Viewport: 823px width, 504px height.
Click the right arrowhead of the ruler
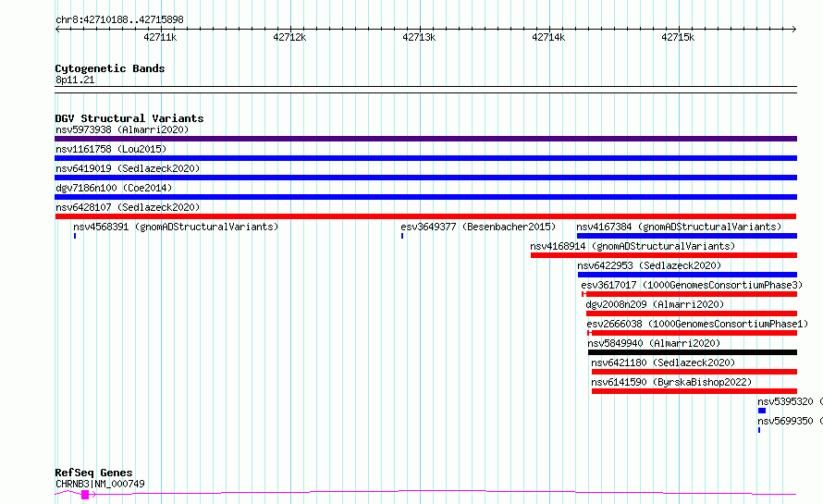(x=794, y=29)
